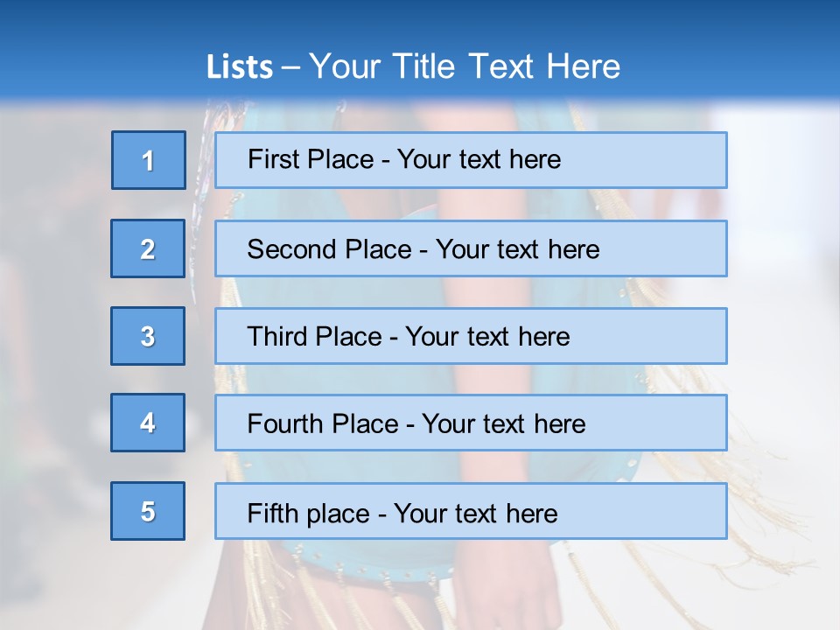
Task: Click the words 'Third Place'
Action: pyautogui.click(x=314, y=336)
